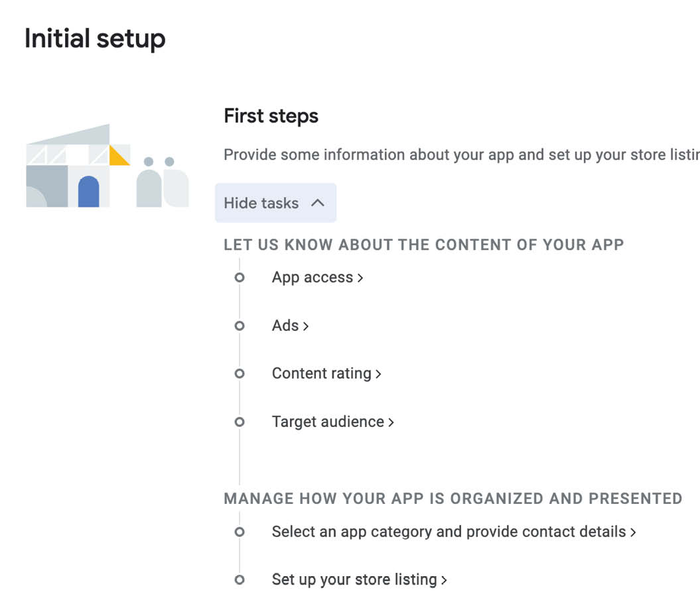Open the Ads task

[290, 326]
